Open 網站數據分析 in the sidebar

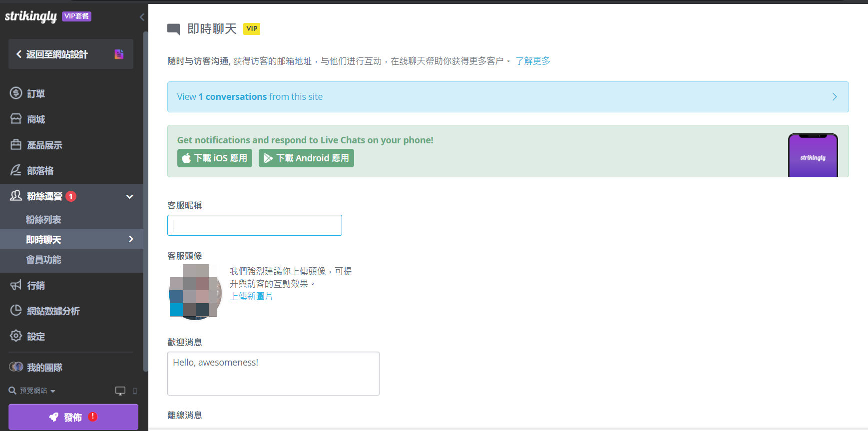click(x=53, y=311)
